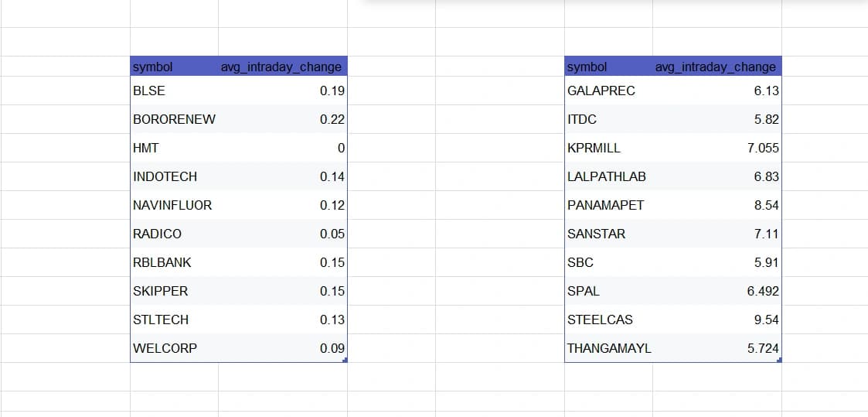The height and width of the screenshot is (417, 868).
Task: Click the 7.11 value for SANSTAR
Action: point(717,234)
